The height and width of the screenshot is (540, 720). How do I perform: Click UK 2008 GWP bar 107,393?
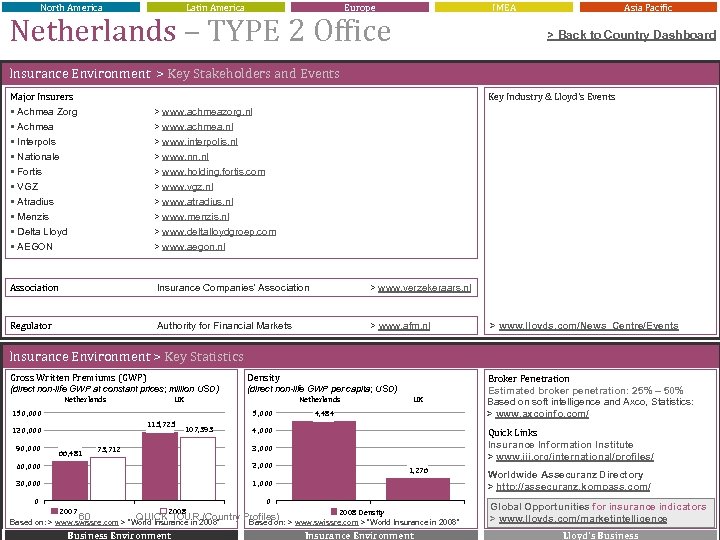198,469
